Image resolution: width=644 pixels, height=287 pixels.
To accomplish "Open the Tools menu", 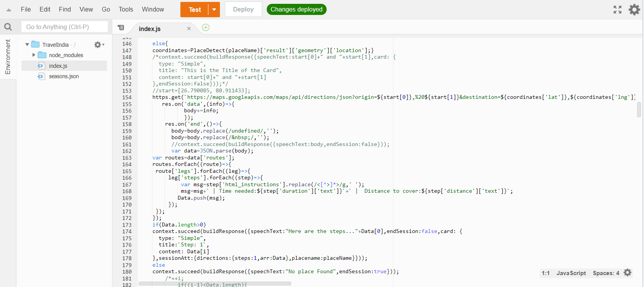I will coord(126,9).
